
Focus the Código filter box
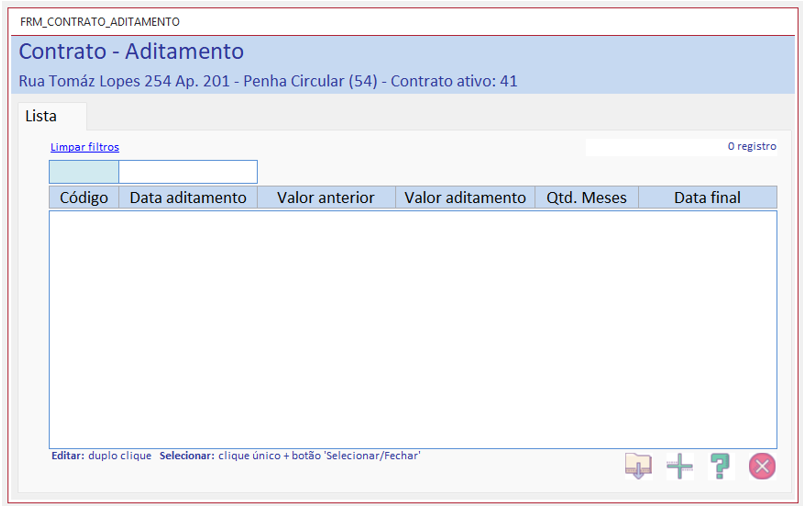(84, 172)
